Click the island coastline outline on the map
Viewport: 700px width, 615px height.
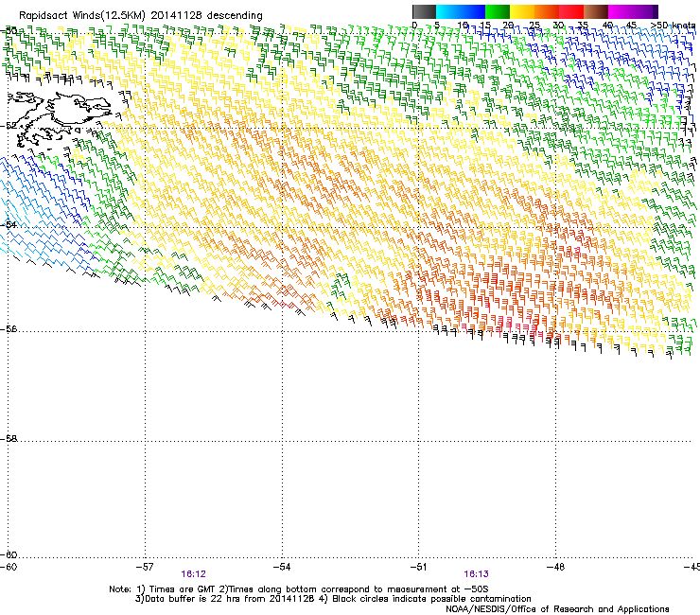pyautogui.click(x=61, y=119)
